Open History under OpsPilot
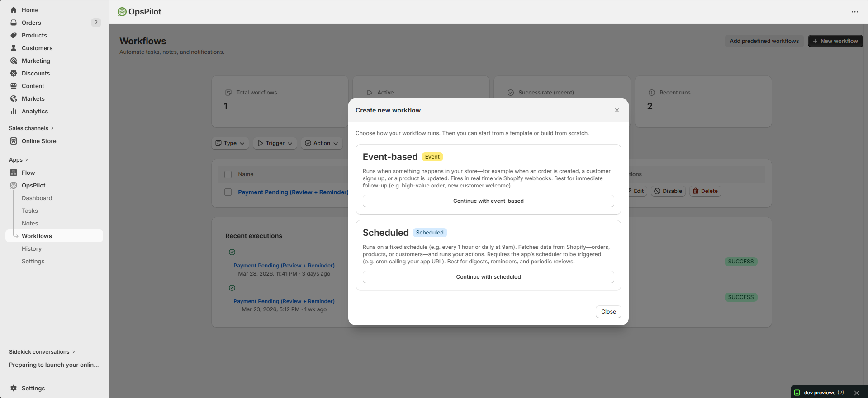 pos(32,248)
